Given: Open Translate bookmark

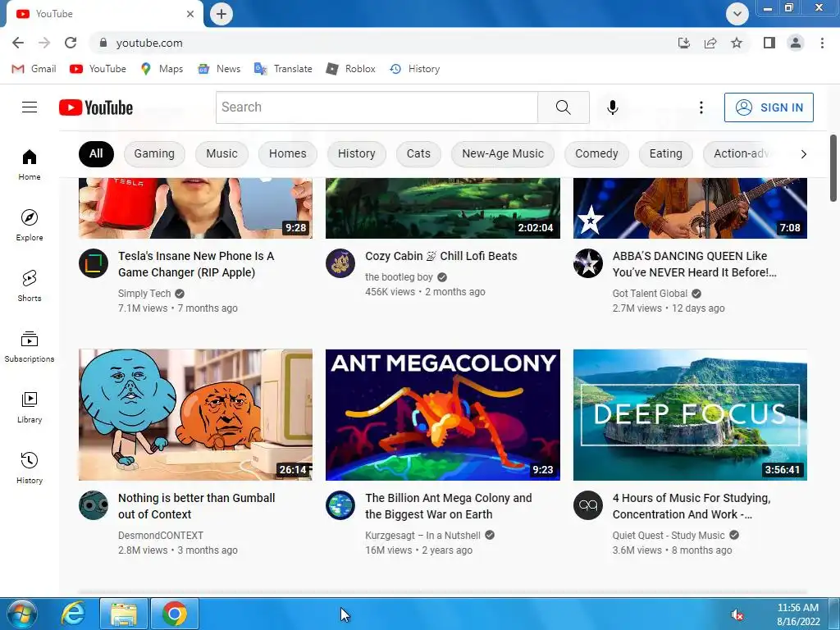Looking at the screenshot, I should point(283,69).
